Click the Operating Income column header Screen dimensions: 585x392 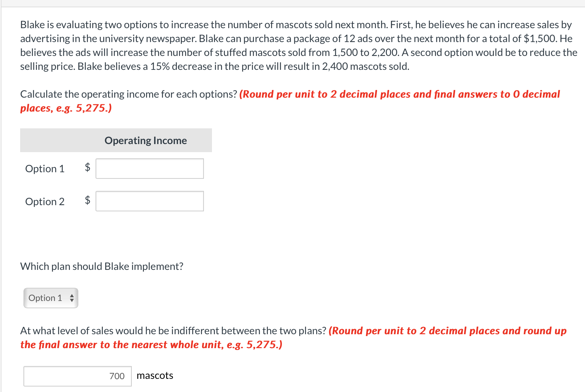[145, 140]
